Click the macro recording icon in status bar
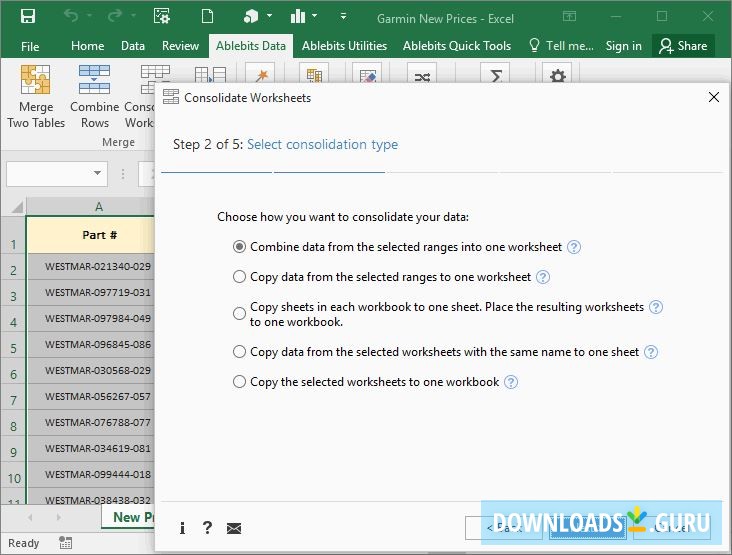 [x=66, y=543]
